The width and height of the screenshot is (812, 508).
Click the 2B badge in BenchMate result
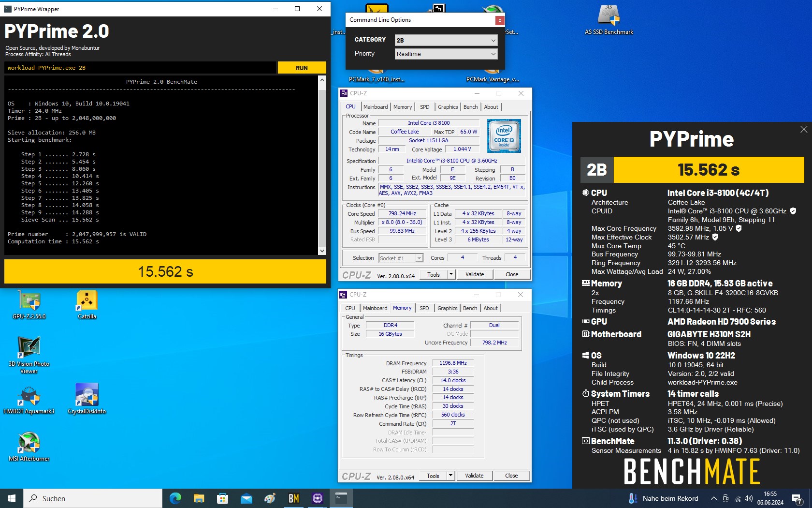(x=597, y=170)
